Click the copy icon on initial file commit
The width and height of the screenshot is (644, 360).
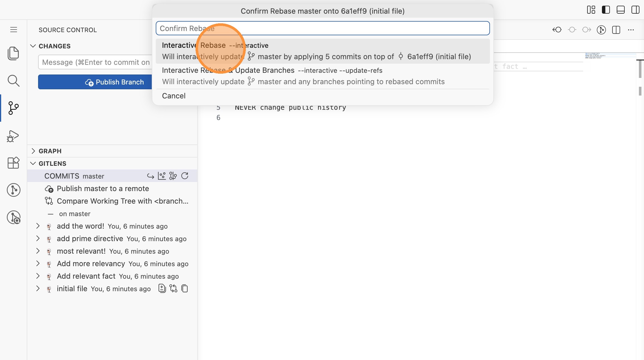tap(185, 289)
